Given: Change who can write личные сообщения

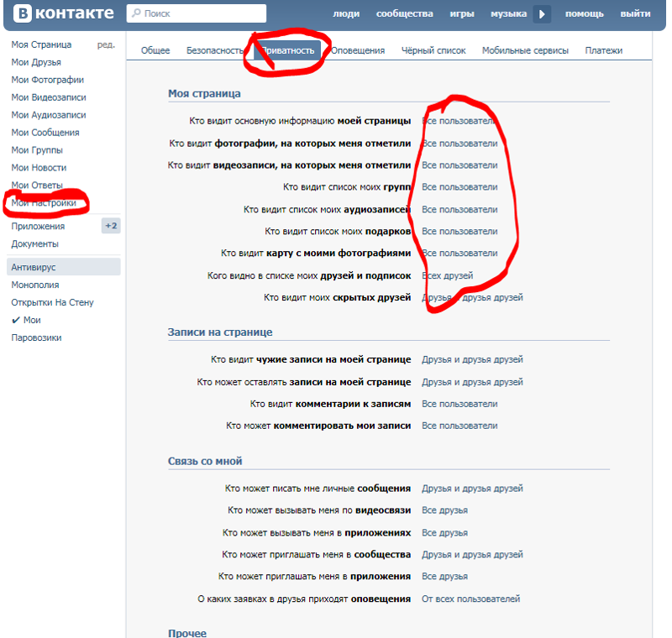Looking at the screenshot, I should (x=472, y=488).
